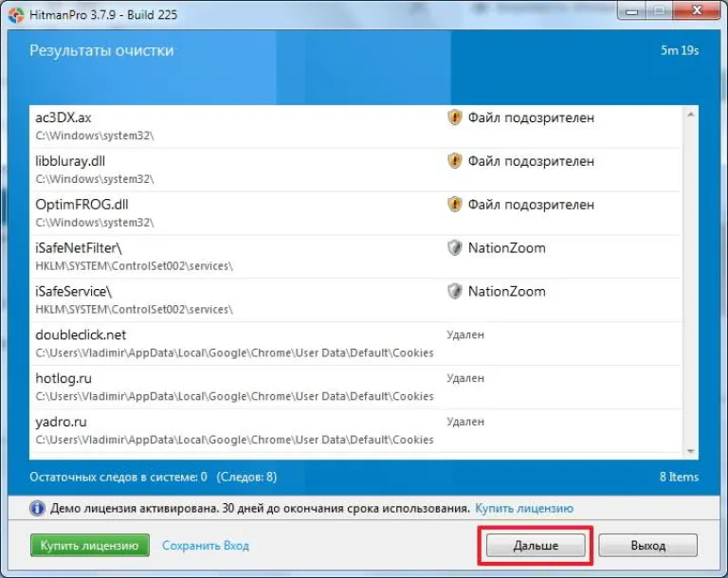Open the blue Купить лицензию link in the notice

pos(524,509)
